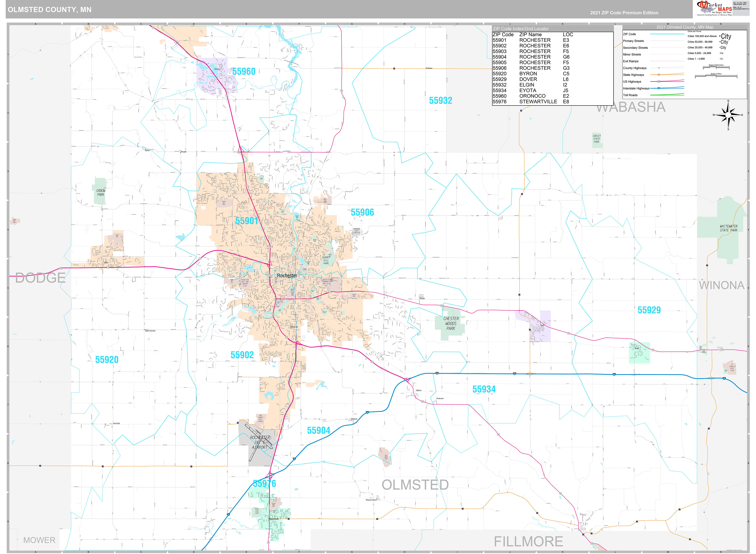756x554 pixels.
Task: Click the 55929 ZIP label on map
Action: click(649, 310)
